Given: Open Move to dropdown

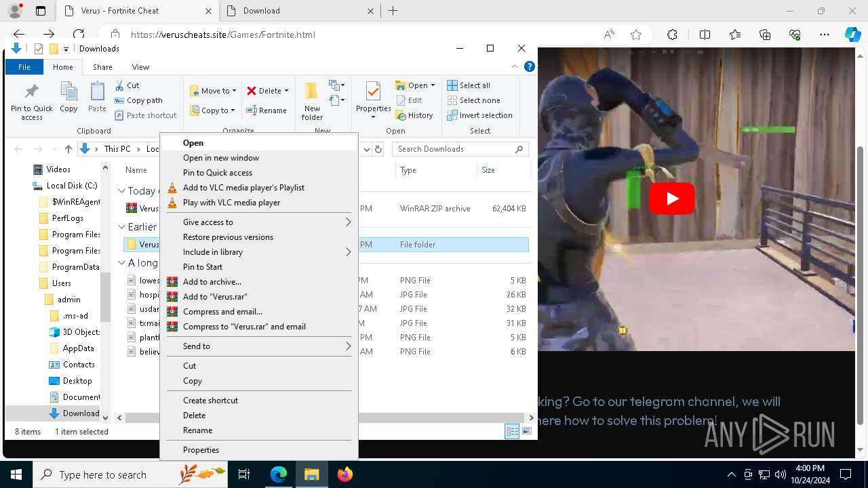Looking at the screenshot, I should [x=213, y=91].
